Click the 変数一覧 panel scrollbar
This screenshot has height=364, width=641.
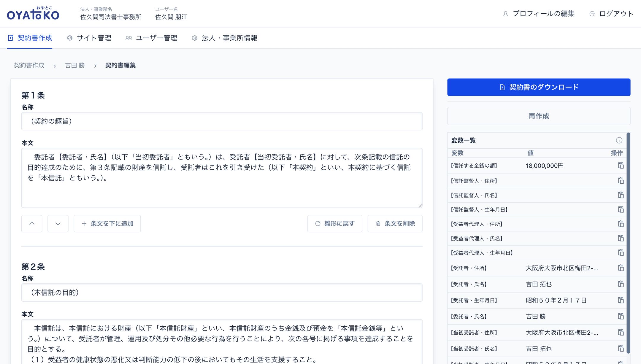point(628,243)
